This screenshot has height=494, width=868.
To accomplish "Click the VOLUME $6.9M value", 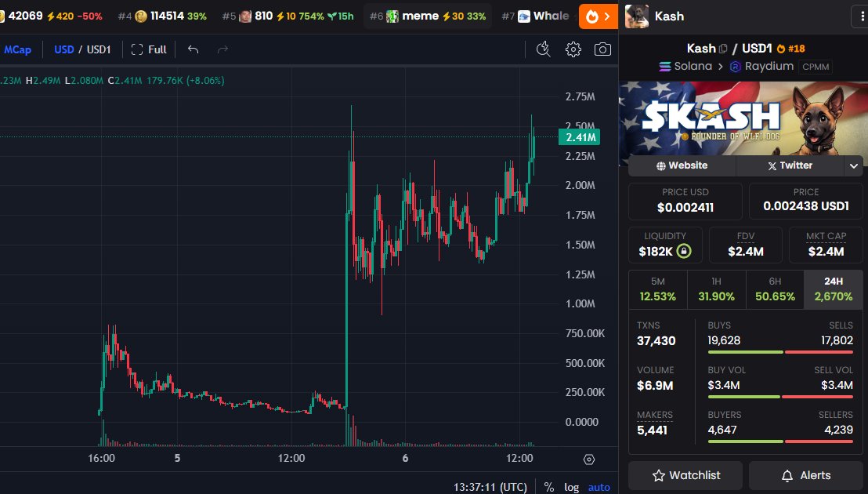I will pyautogui.click(x=655, y=386).
